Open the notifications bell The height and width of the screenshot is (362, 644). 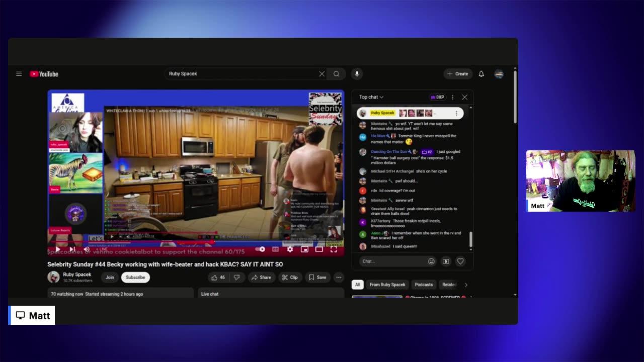(481, 74)
